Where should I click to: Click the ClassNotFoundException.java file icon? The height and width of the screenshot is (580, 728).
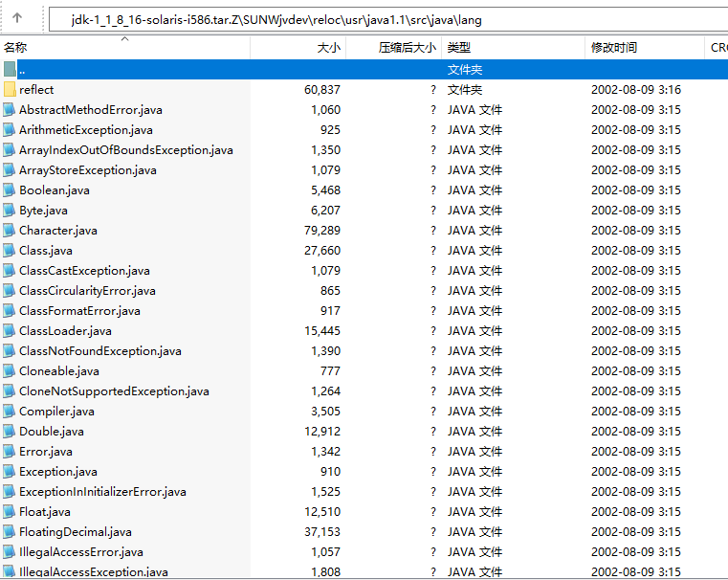(x=10, y=351)
